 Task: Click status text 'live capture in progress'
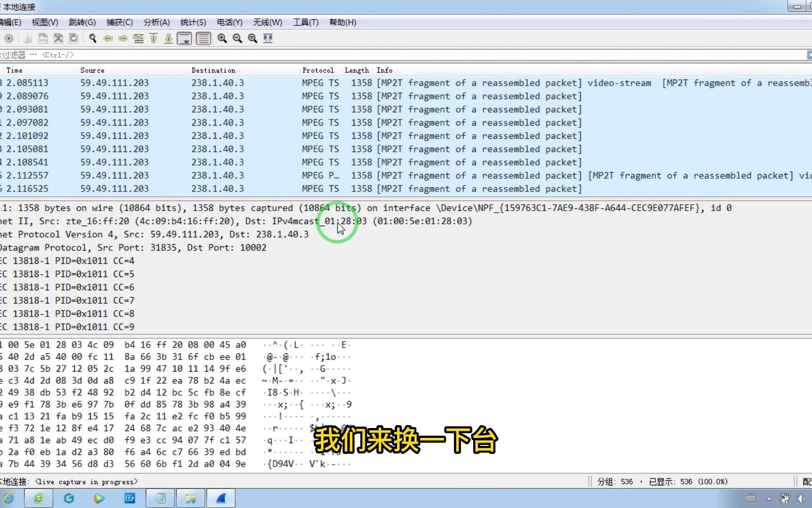pyautogui.click(x=86, y=482)
